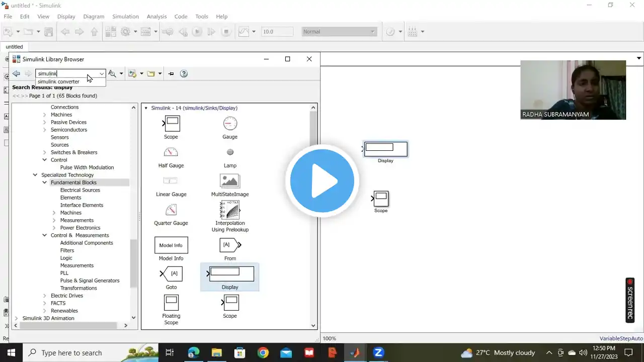Pick the Quarter Gauge block
Screen dimensions: 644x362
171,214
